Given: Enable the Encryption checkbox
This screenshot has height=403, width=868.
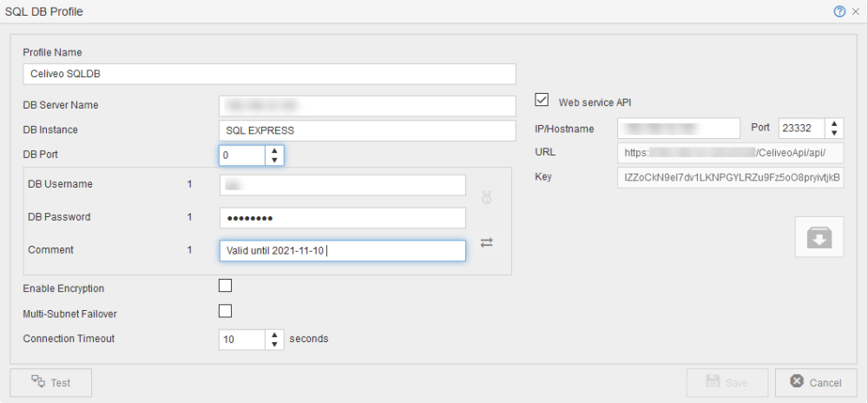Looking at the screenshot, I should tap(226, 285).
